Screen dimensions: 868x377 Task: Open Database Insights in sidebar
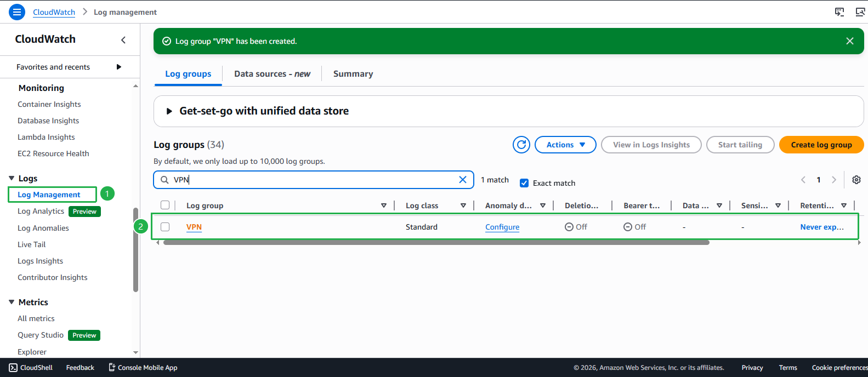(48, 121)
